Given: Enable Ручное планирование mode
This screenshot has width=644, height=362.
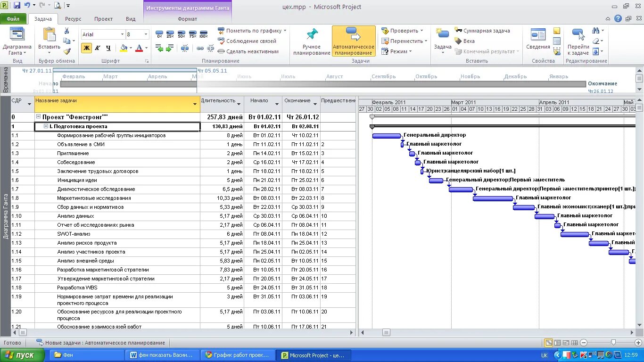Looking at the screenshot, I should tap(312, 41).
